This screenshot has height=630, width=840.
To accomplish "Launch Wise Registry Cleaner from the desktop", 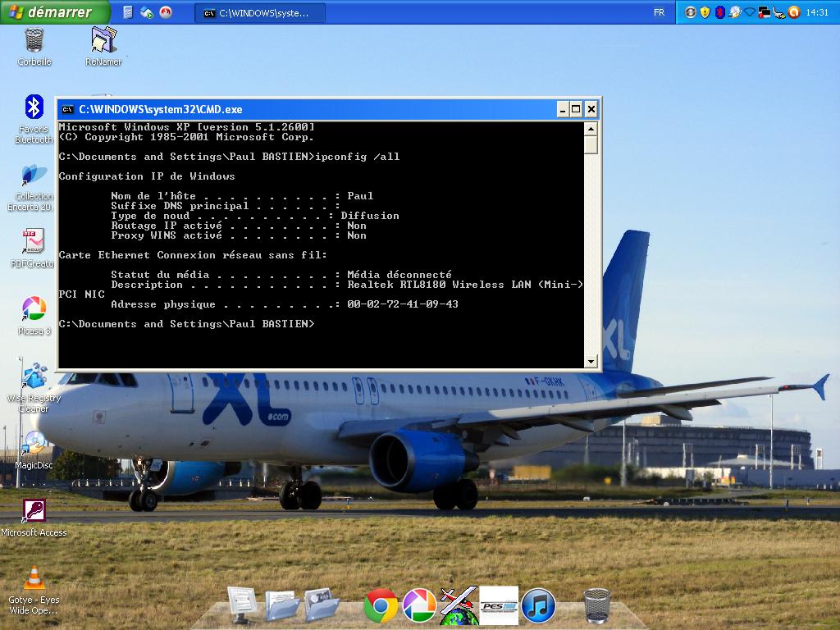I will coord(34,387).
